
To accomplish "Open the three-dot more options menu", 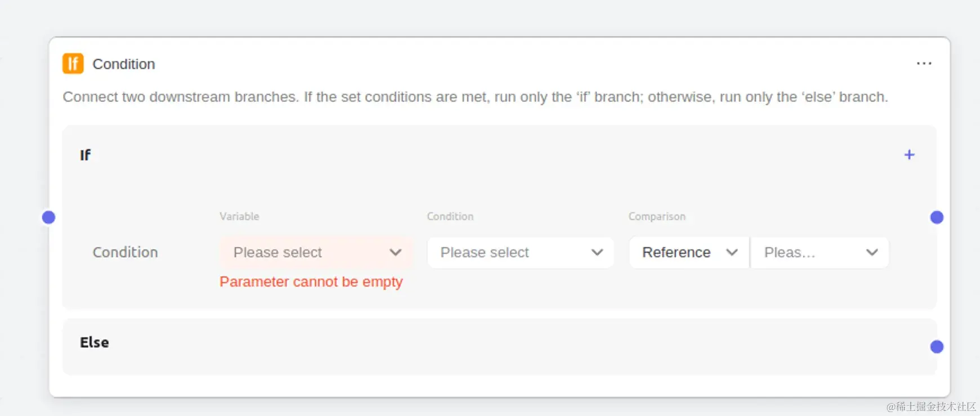I will (924, 64).
